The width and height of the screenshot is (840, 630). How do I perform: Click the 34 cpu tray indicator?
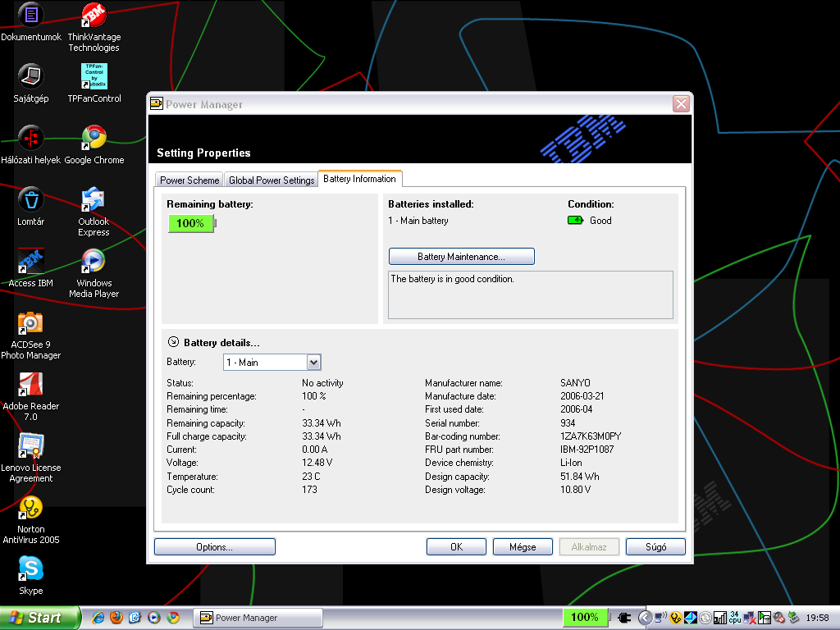tap(735, 618)
